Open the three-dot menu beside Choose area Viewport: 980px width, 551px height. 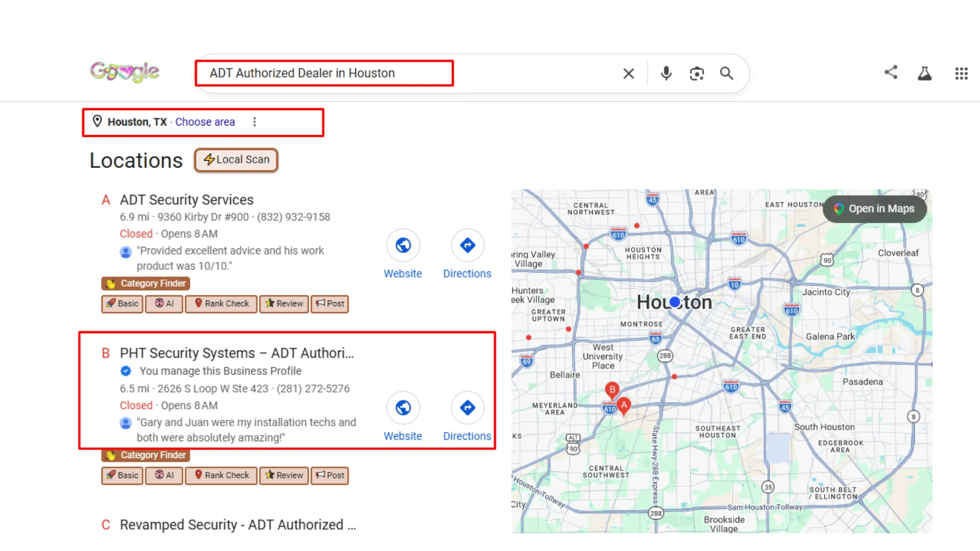tap(254, 122)
